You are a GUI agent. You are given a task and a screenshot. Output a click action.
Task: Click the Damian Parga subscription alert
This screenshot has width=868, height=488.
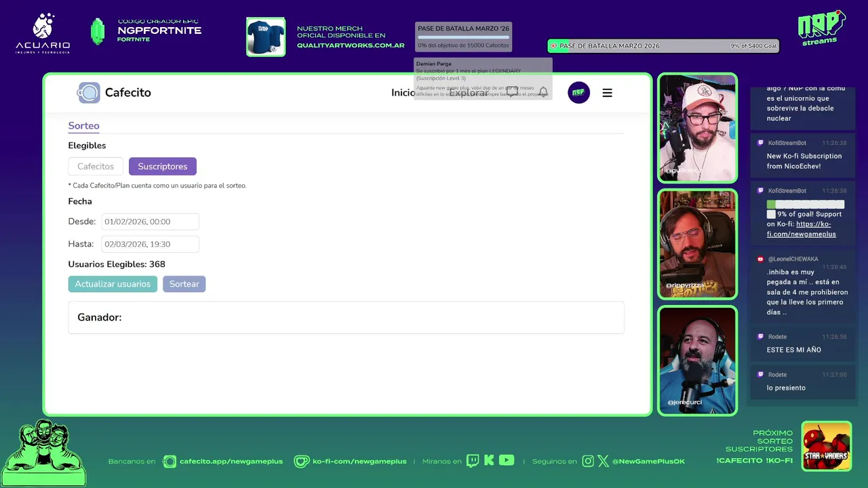tap(483, 79)
